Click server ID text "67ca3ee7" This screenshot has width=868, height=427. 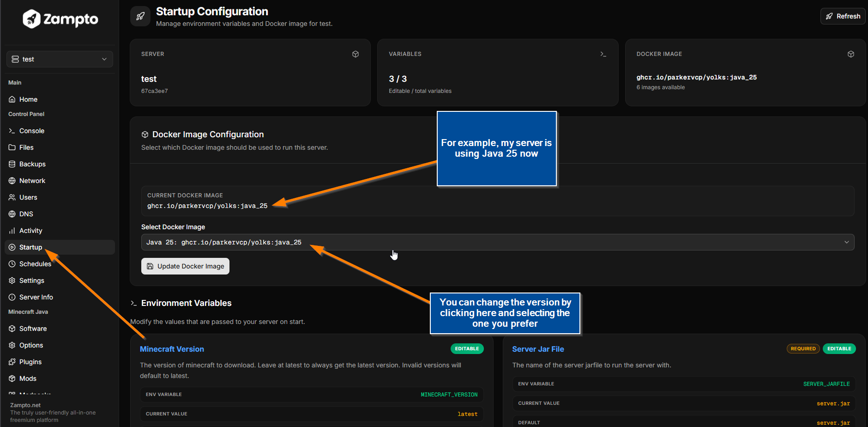(x=155, y=91)
